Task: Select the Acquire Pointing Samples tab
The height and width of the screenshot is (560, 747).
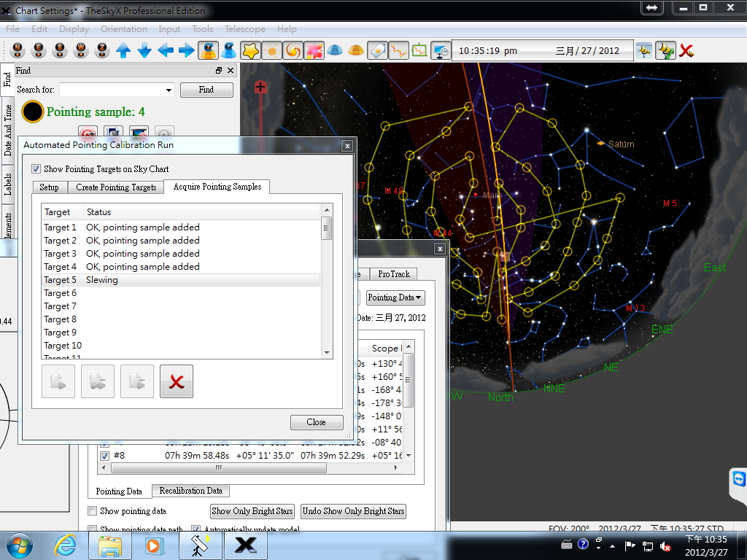Action: click(217, 186)
